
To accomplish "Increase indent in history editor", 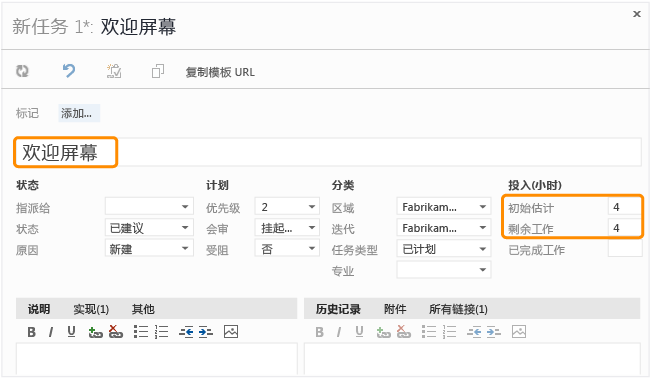I will point(494,332).
